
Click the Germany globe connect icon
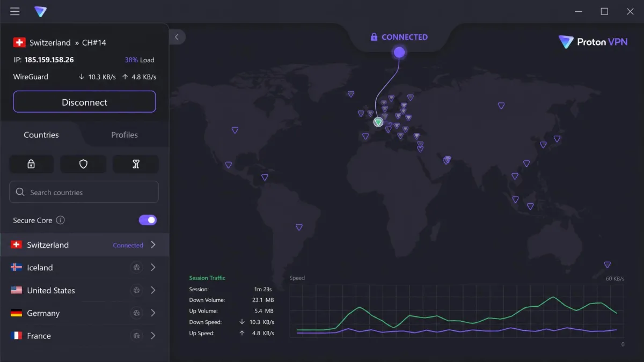(136, 313)
